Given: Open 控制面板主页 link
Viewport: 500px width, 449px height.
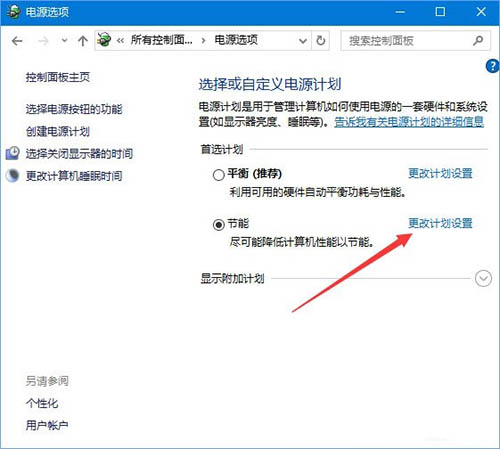Looking at the screenshot, I should point(58,77).
